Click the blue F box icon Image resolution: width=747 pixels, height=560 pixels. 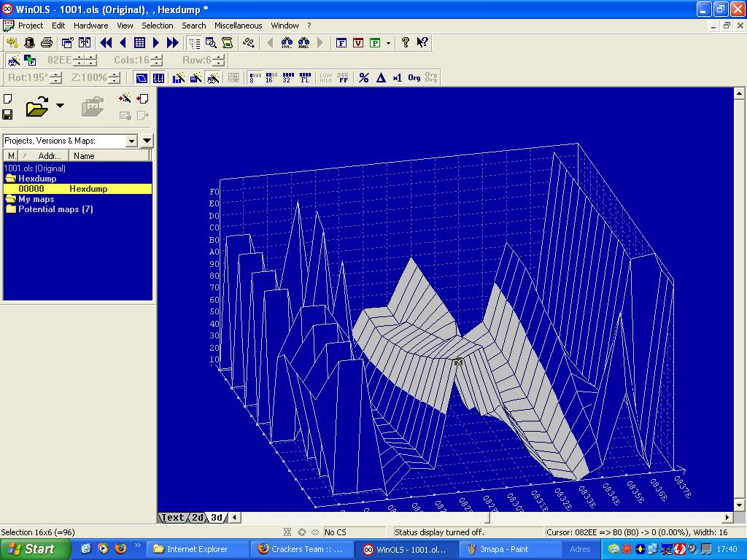[x=341, y=43]
